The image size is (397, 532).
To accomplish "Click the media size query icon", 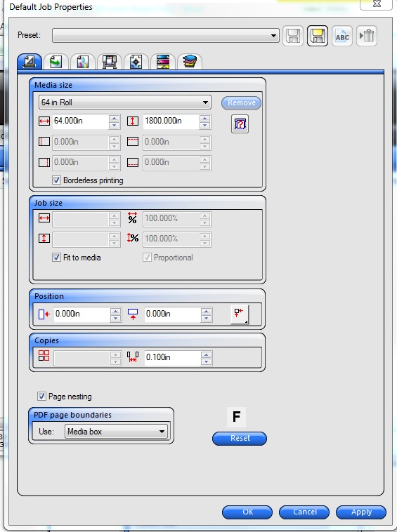I will tap(240, 124).
